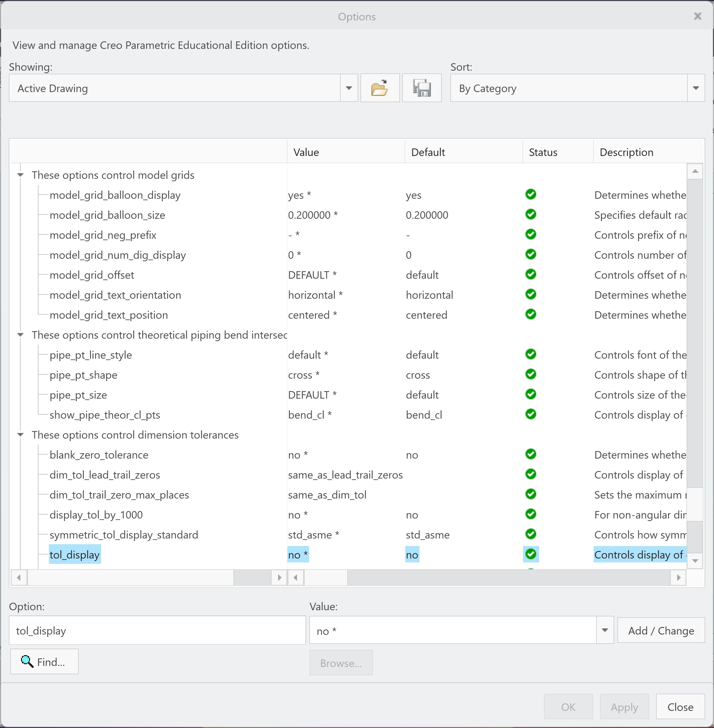Click values pane scroll left arrow
The image size is (714, 728).
296,578
